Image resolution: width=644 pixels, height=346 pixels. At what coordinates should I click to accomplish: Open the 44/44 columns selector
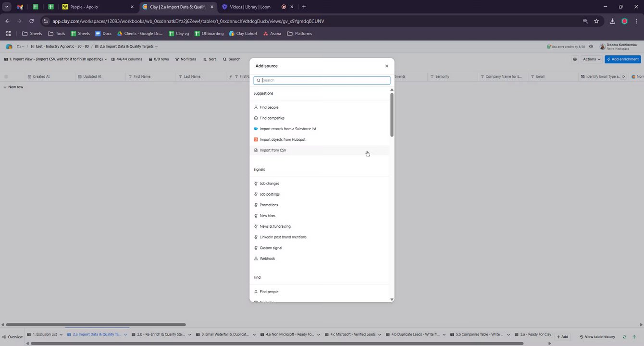126,59
